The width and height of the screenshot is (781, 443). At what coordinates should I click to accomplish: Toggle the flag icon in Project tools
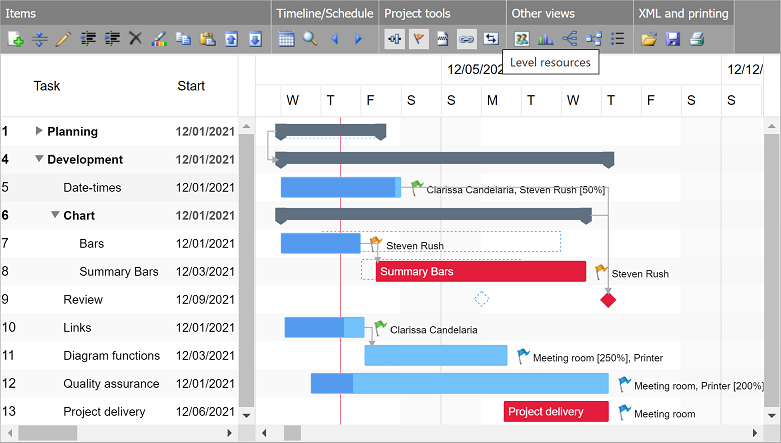tap(418, 39)
